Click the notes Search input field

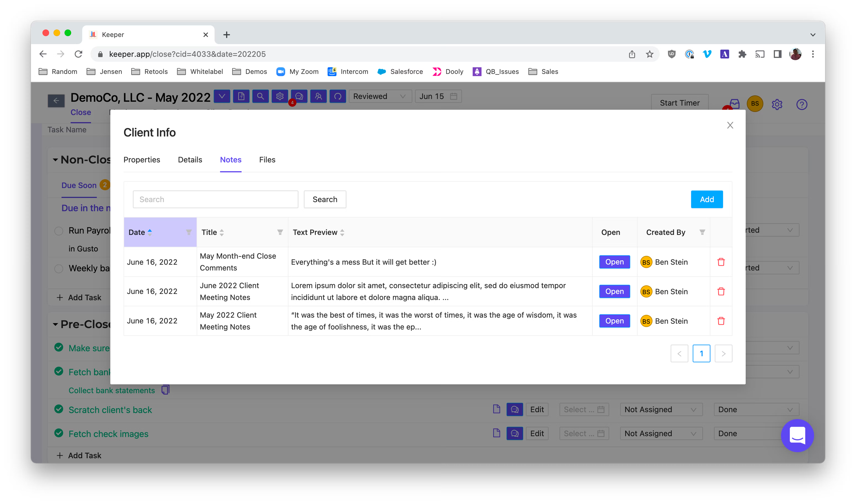tap(215, 199)
